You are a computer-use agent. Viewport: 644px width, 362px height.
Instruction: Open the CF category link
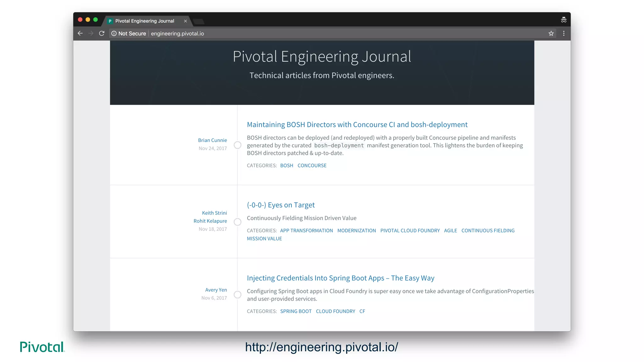[x=362, y=311]
